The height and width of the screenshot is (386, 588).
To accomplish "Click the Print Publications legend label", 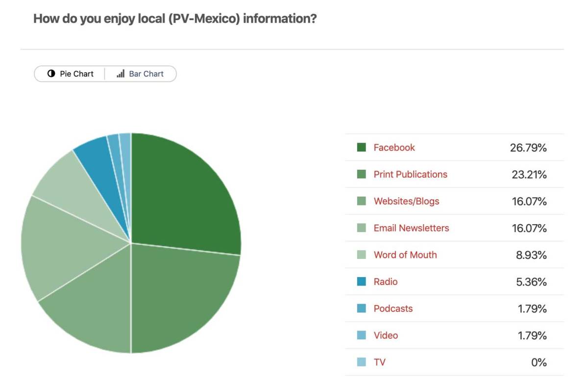I will (x=410, y=175).
